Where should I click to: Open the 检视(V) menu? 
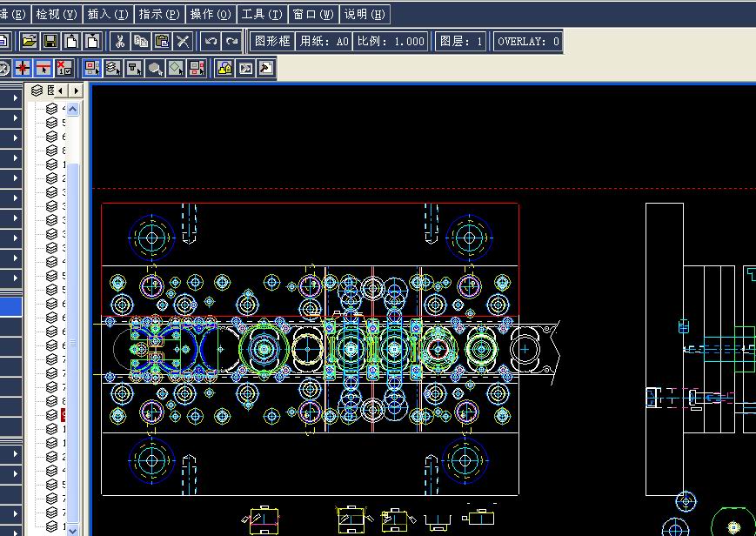click(57, 14)
